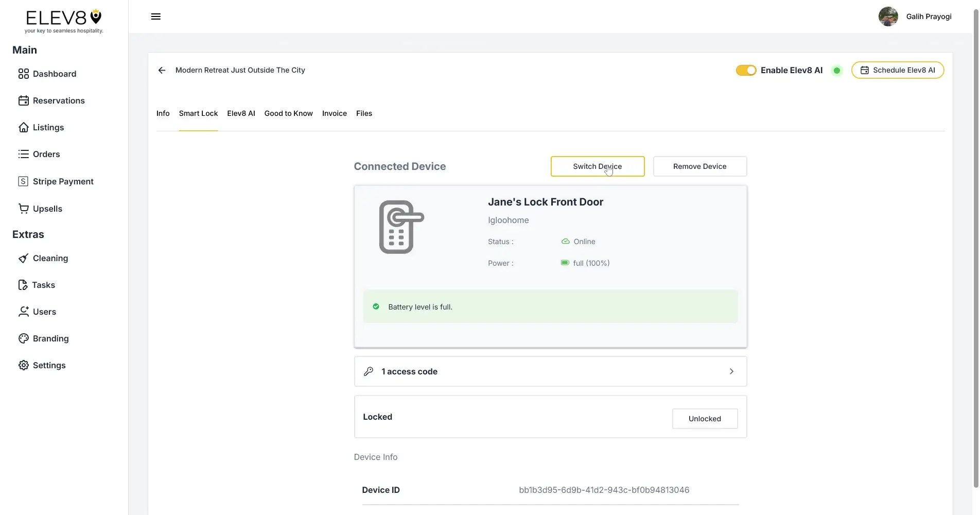Click the Galih Prayogi profile picture
The image size is (980, 515).
(888, 16)
